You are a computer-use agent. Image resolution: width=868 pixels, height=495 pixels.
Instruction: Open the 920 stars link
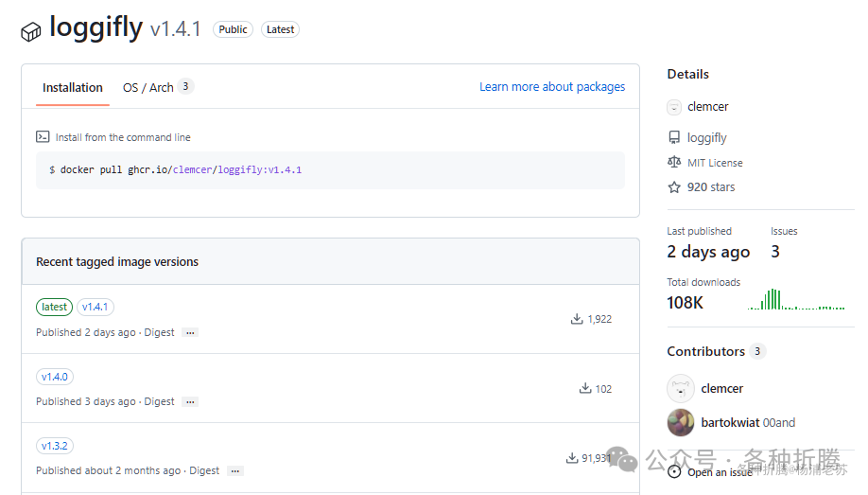point(711,187)
